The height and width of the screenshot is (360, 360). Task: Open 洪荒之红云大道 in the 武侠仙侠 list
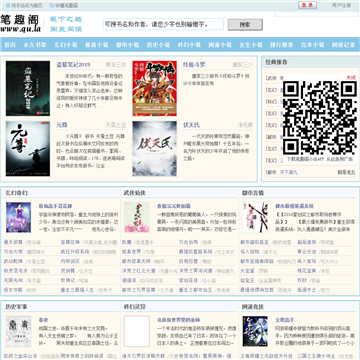(139, 271)
